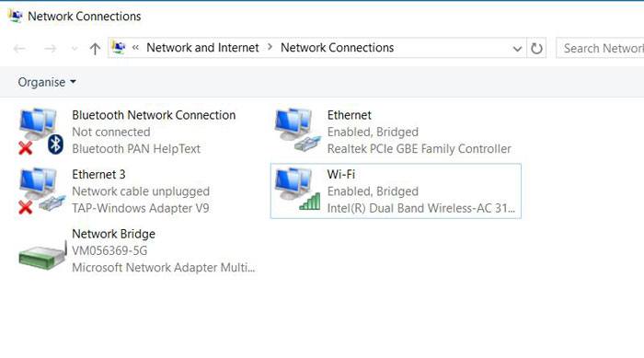Select the Network Bridge VM056369-5G label
Screen dimensions: 644x358
[109, 250]
